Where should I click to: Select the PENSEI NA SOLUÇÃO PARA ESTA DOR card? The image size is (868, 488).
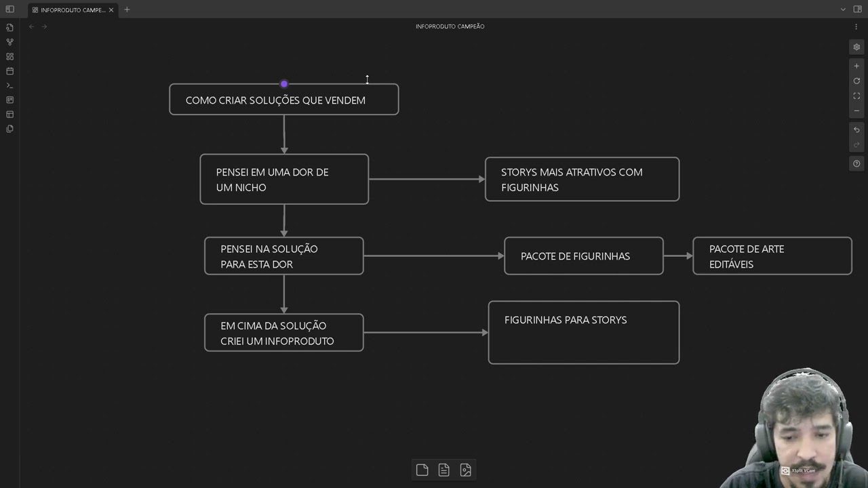(284, 256)
